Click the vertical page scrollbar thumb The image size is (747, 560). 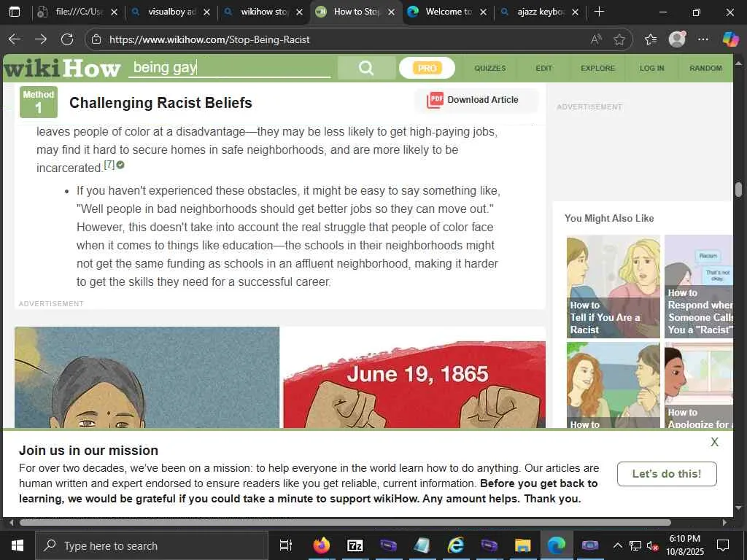point(738,189)
